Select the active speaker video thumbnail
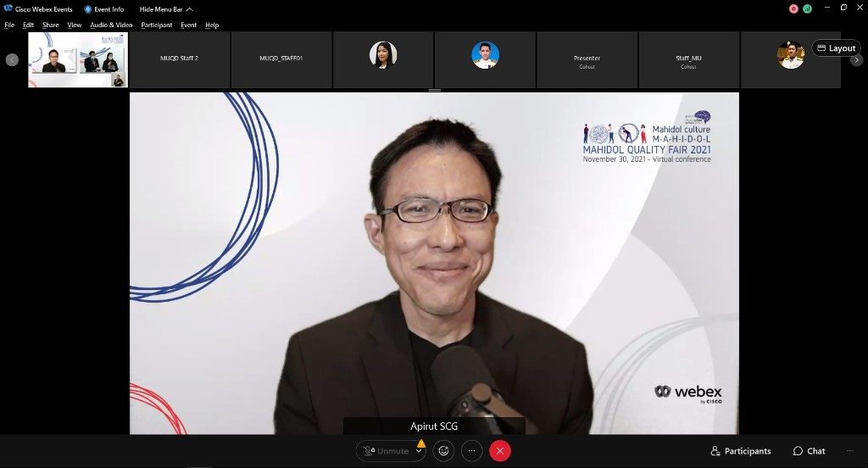This screenshot has width=868, height=468. tap(77, 60)
